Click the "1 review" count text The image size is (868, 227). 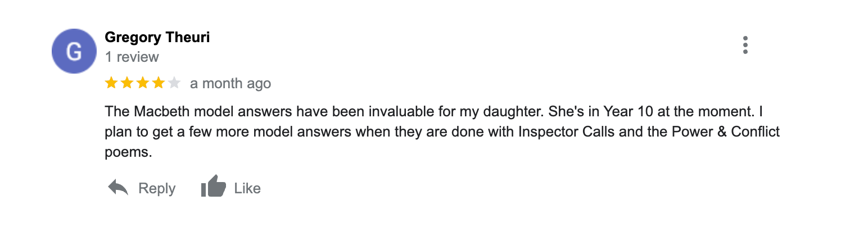[x=132, y=57]
